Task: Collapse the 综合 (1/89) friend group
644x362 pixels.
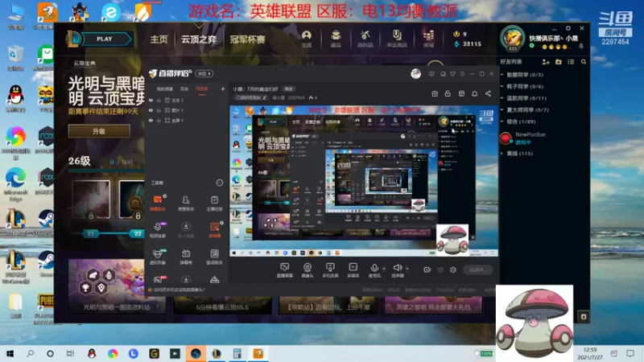Action: tap(502, 121)
